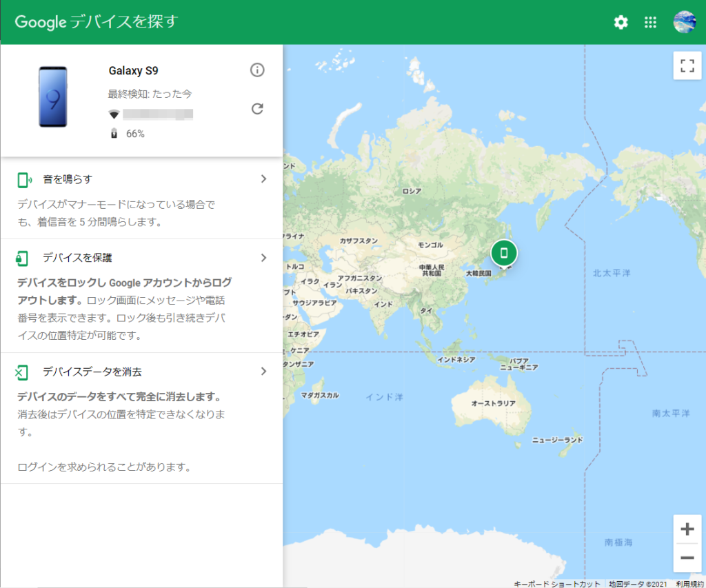Click the Galaxy S9 device name
The width and height of the screenshot is (706, 588).
pyautogui.click(x=133, y=71)
